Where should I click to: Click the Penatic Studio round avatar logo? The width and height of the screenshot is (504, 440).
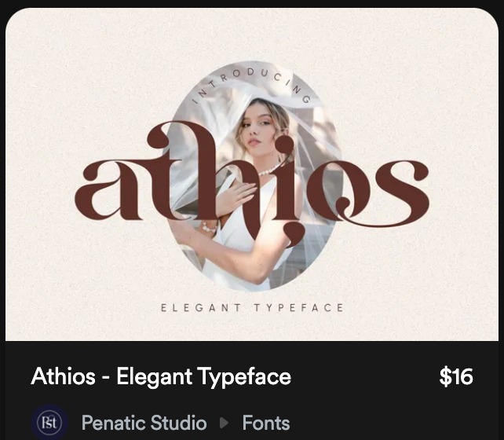49,422
